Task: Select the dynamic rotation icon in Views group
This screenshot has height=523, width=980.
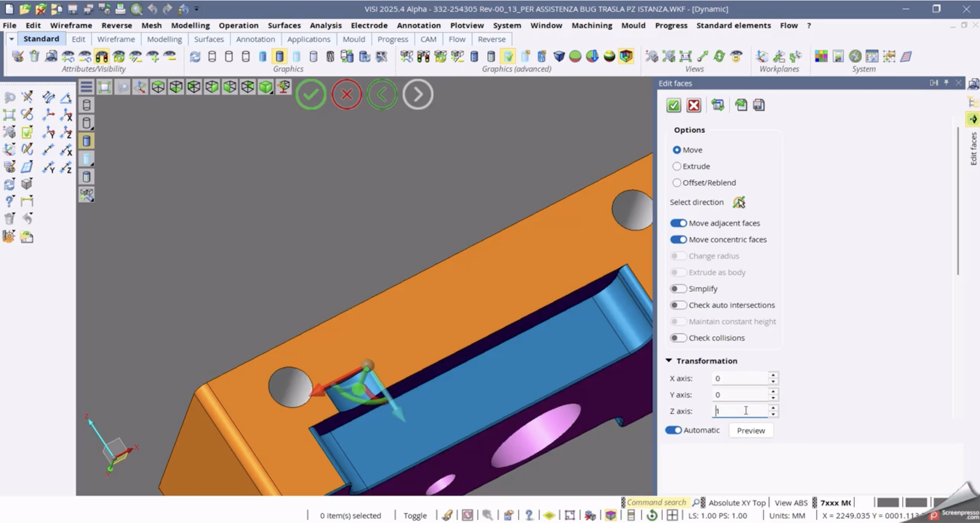Action: click(718, 57)
